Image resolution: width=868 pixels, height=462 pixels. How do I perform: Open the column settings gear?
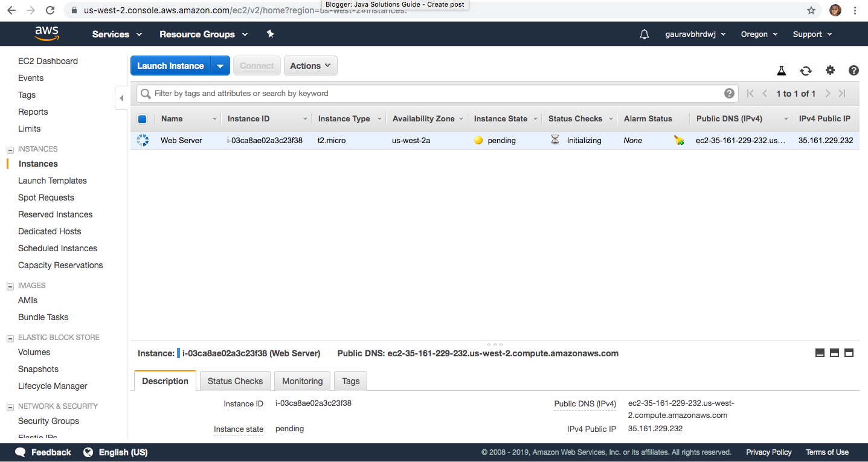click(x=830, y=71)
